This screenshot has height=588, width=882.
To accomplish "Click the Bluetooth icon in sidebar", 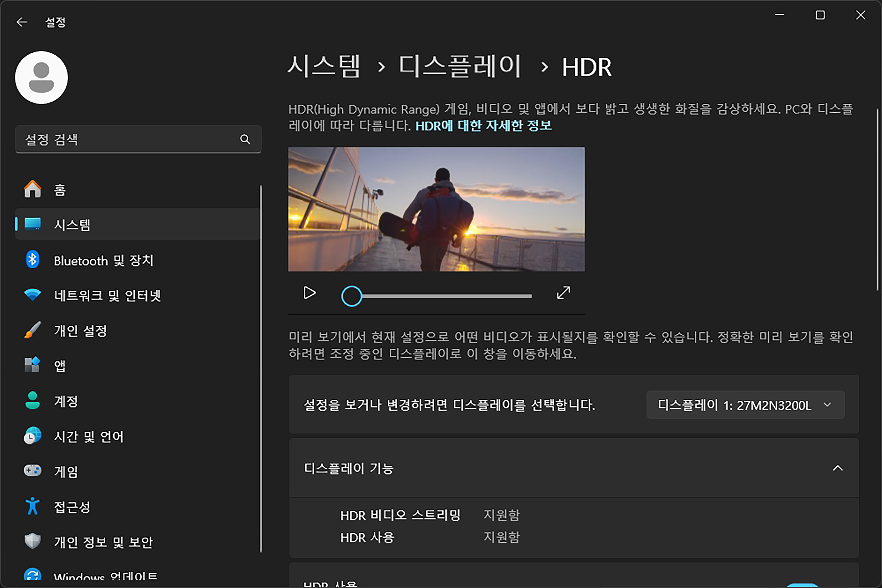I will point(33,259).
